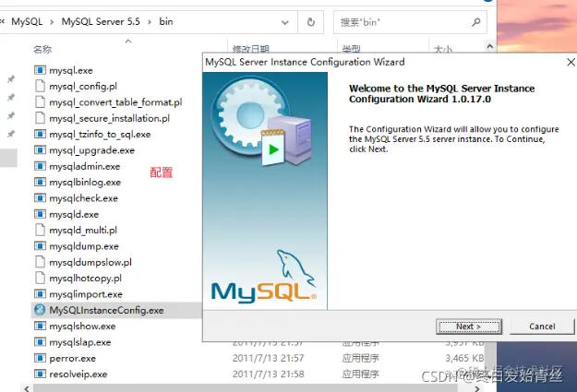This screenshot has width=577, height=392.
Task: Select the mysql_secure_installation.pl file name
Action: (x=109, y=118)
